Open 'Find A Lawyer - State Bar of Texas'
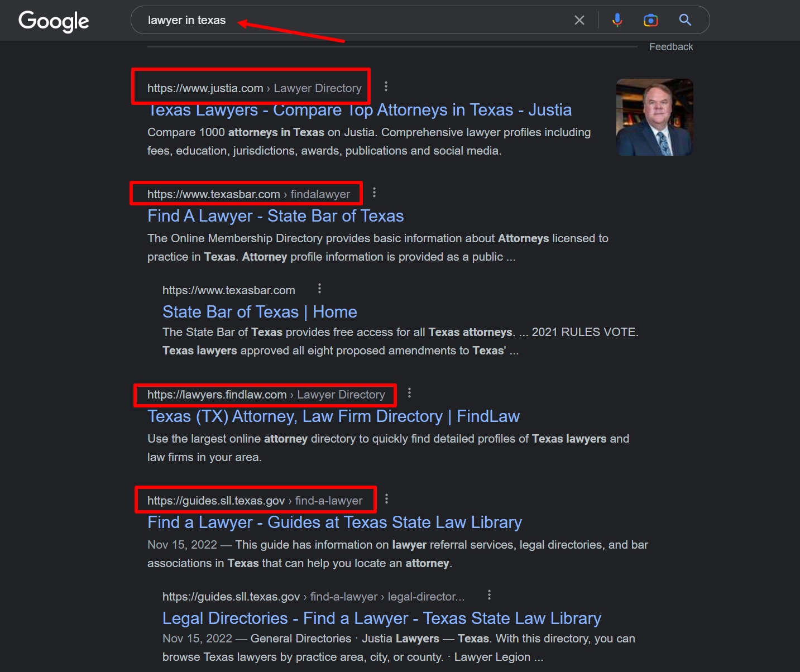The image size is (800, 672). coord(276,216)
